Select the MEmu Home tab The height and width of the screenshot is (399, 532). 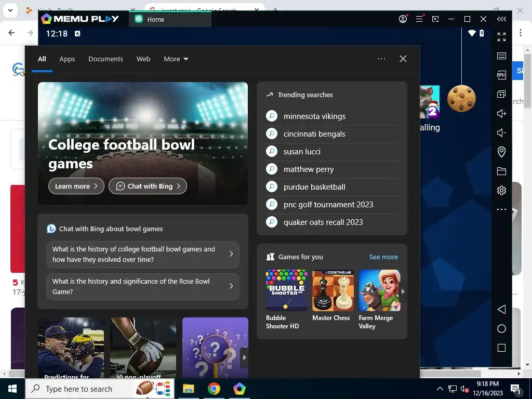click(170, 19)
